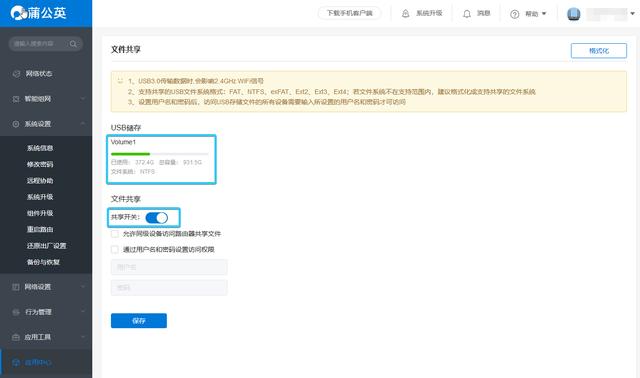Click 消息 link in header
The image size is (640, 378).
coord(484,13)
